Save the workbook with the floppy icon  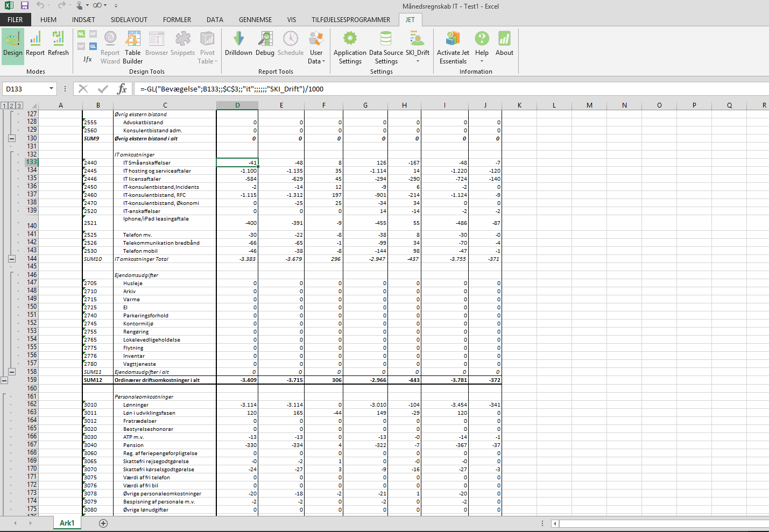pyautogui.click(x=25, y=5)
